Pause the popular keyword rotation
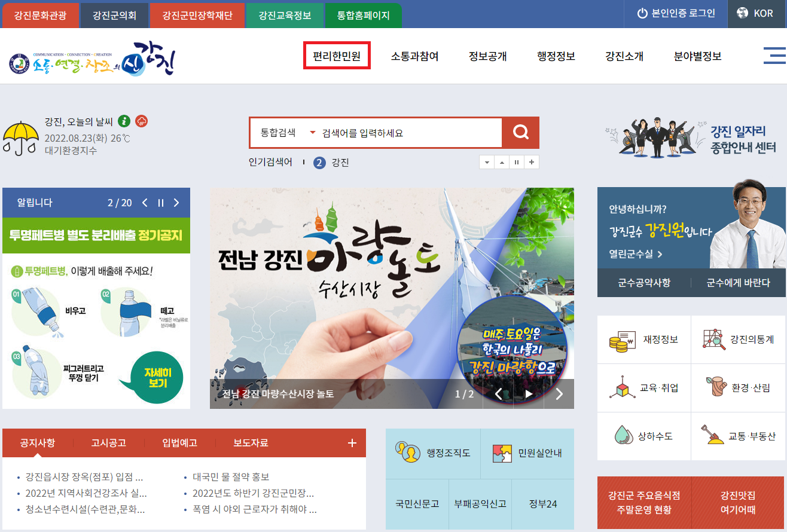787x532 pixels. click(x=516, y=162)
